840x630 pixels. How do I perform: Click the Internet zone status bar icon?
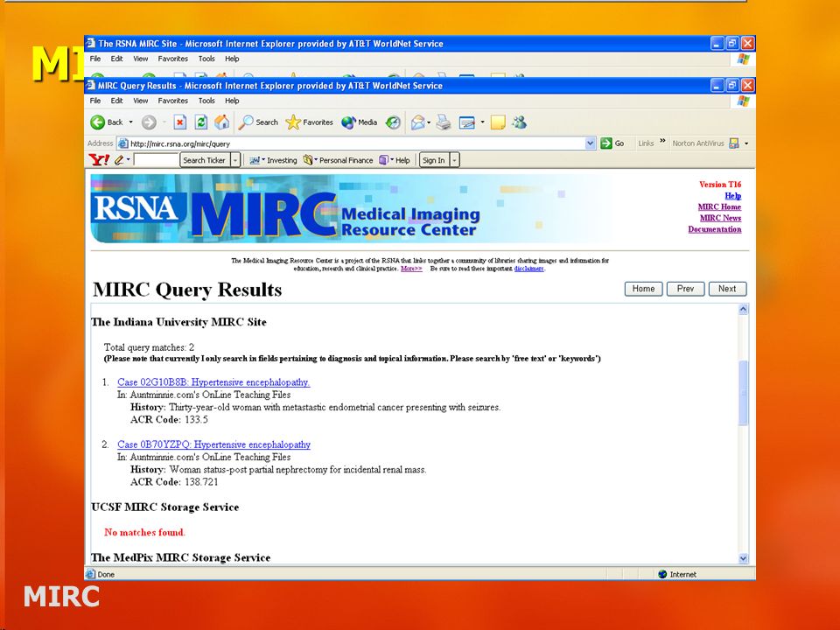click(662, 574)
